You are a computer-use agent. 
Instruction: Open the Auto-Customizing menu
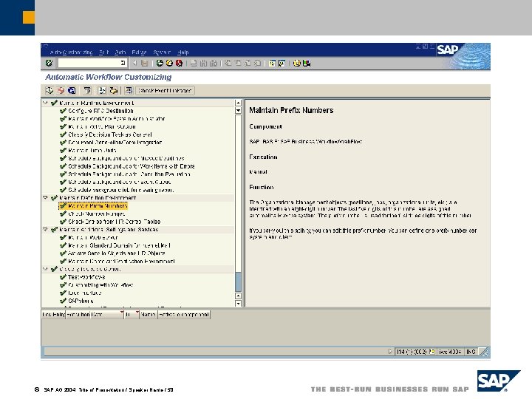point(71,52)
